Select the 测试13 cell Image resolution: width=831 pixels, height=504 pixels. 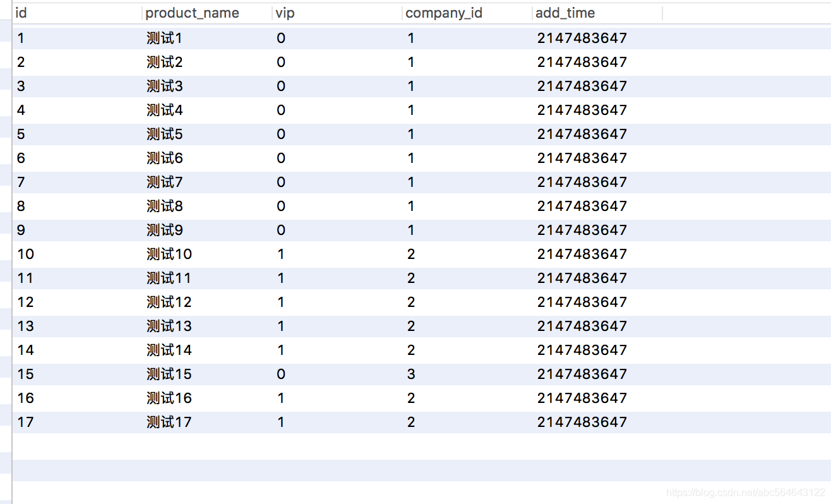(169, 327)
